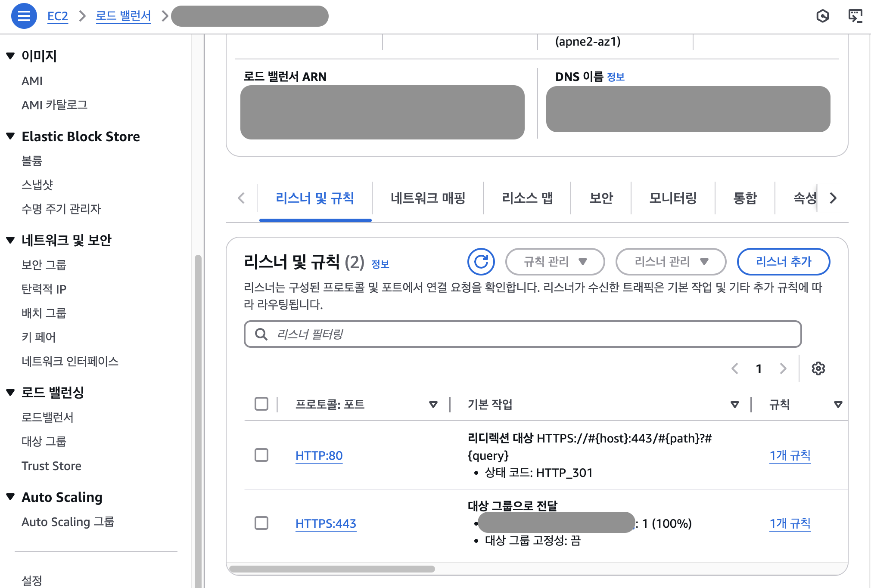
Task: Open the HTTP:80 listener link
Action: tap(319, 455)
